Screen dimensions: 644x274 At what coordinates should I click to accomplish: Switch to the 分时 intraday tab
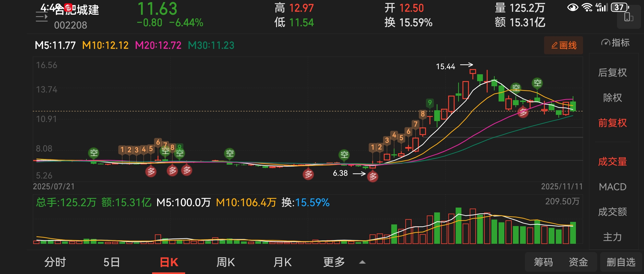click(x=55, y=262)
